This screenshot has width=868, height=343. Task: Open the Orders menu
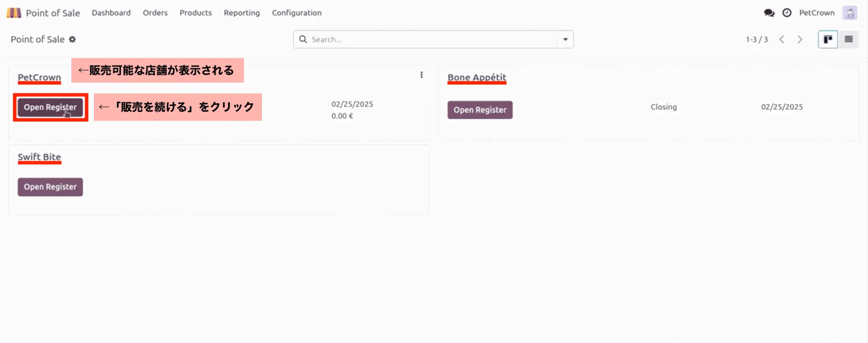[155, 13]
